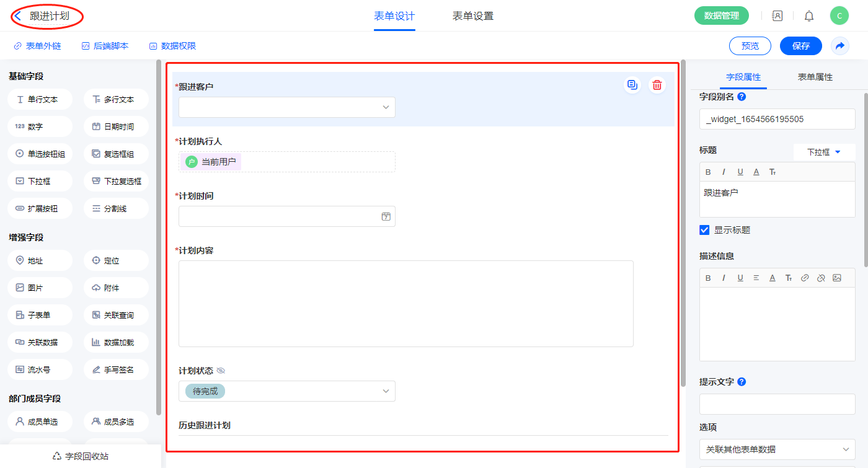Duplicate the 跟进客户 field with copy icon

[x=632, y=86]
